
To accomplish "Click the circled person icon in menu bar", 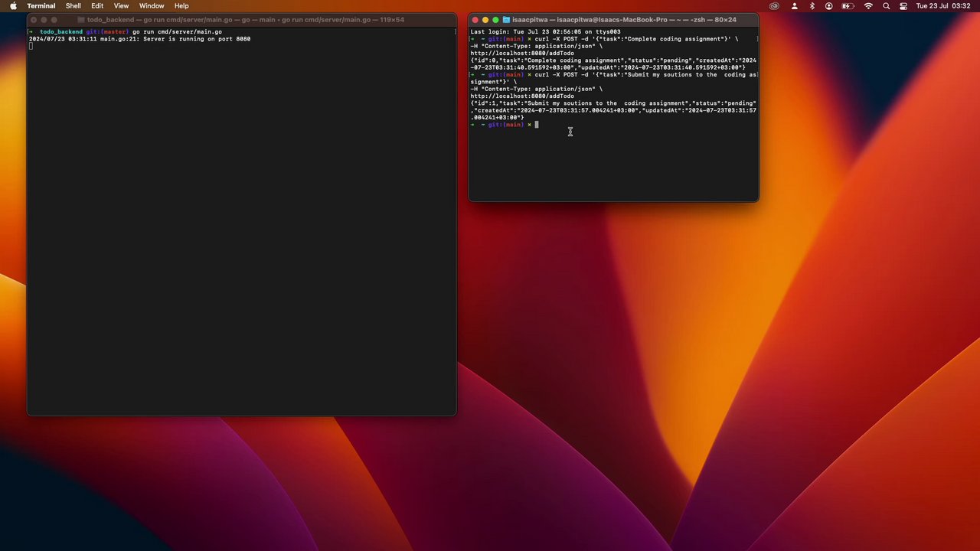I will (829, 6).
